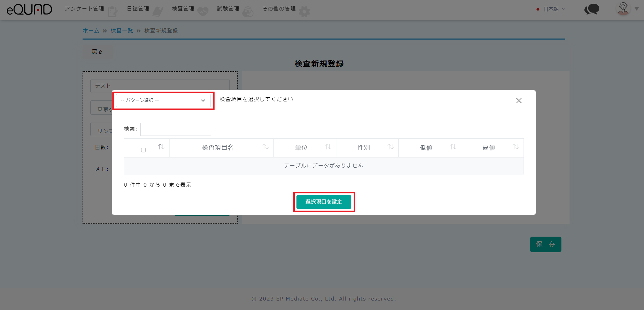Expand the user menu arrow beside avatar
644x310 pixels.
(637, 9)
